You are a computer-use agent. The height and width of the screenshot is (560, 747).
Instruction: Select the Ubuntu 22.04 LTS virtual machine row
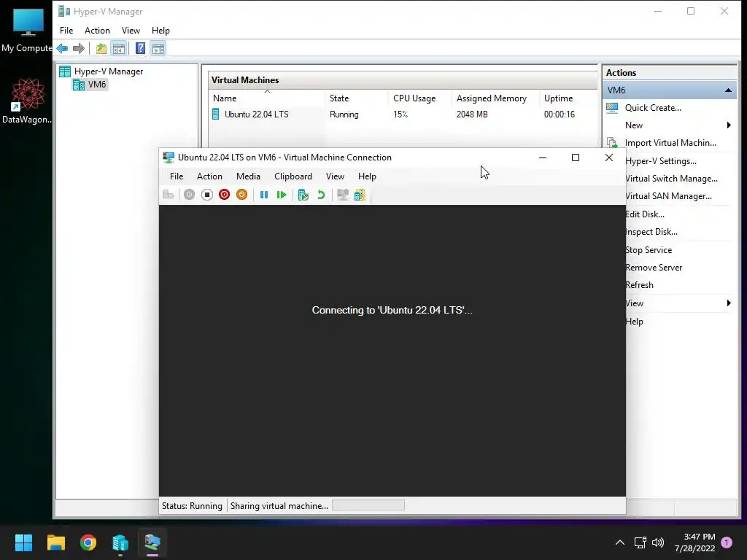[402, 114]
